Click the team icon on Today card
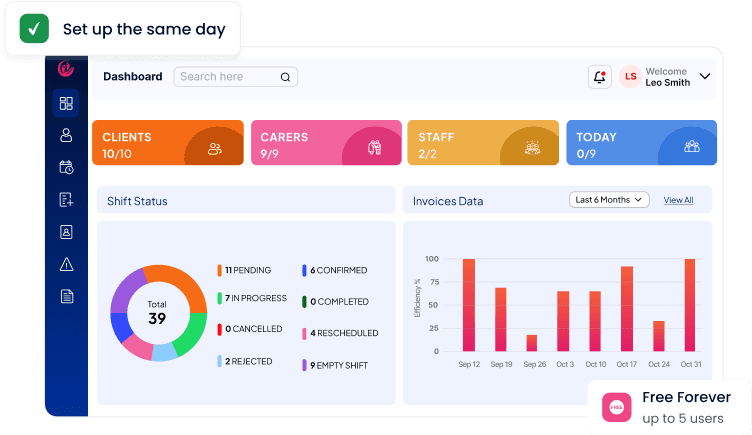Viewport: 752px width, 435px height. pos(692,146)
